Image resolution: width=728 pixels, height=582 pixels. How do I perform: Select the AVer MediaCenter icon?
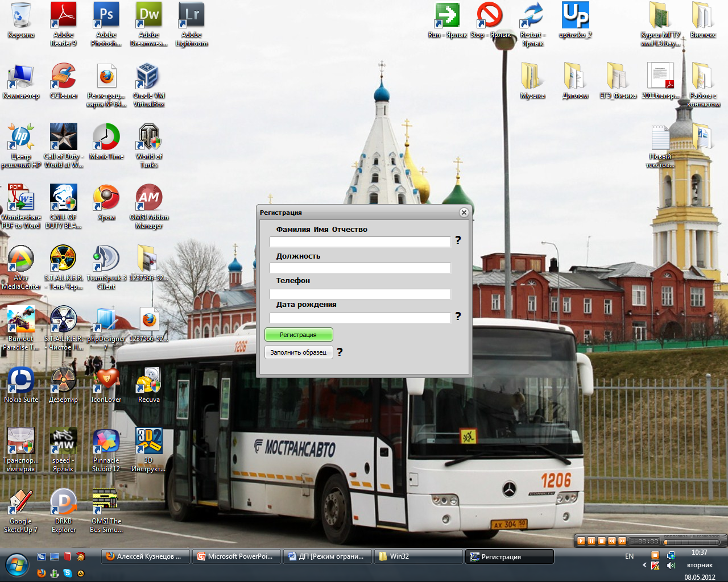[21, 267]
